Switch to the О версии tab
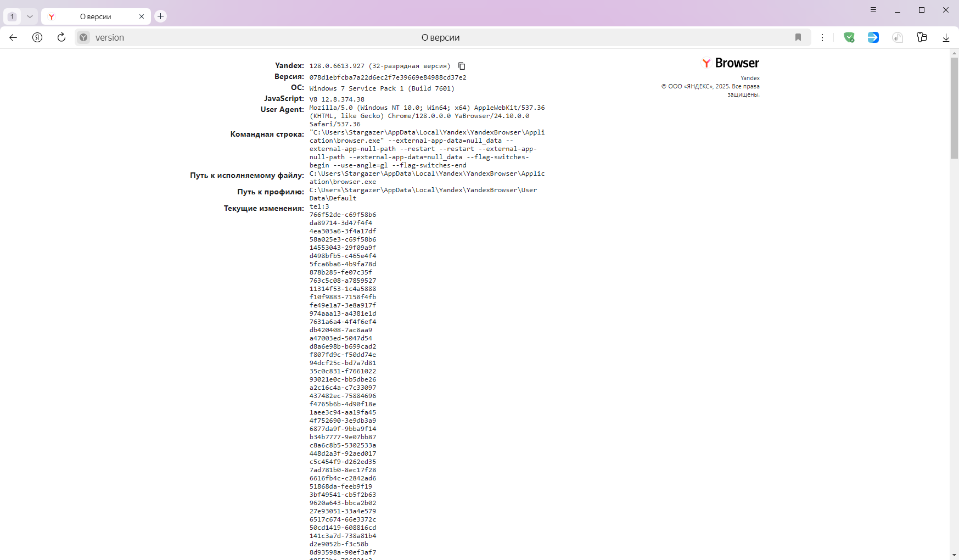Screen dimensions: 959x560 [96, 16]
